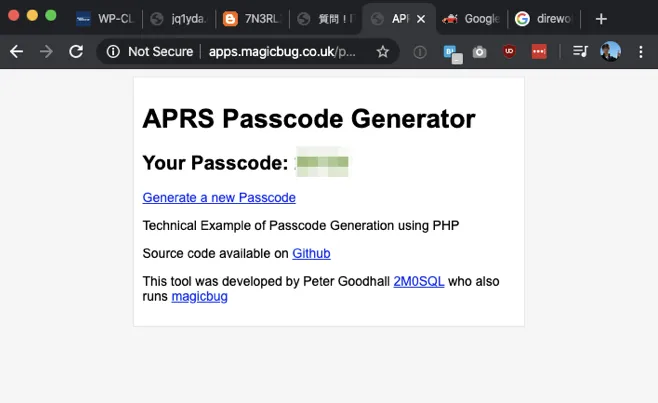The width and height of the screenshot is (658, 403).
Task: Click the Not Secure site info icon
Action: tap(113, 51)
